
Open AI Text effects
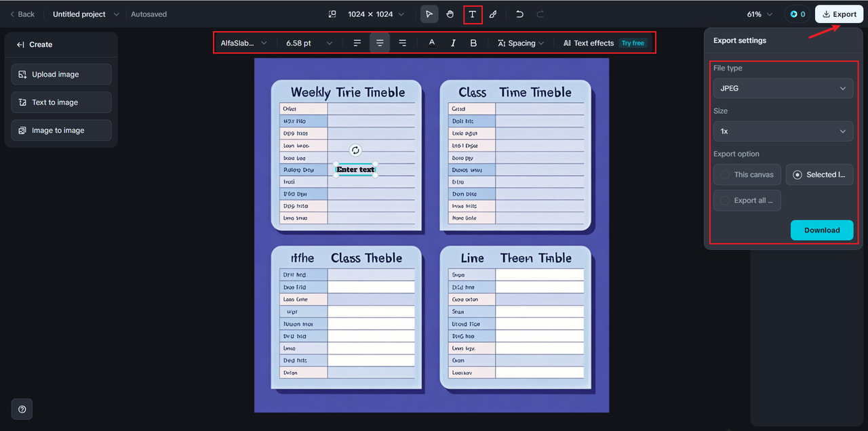click(x=588, y=43)
